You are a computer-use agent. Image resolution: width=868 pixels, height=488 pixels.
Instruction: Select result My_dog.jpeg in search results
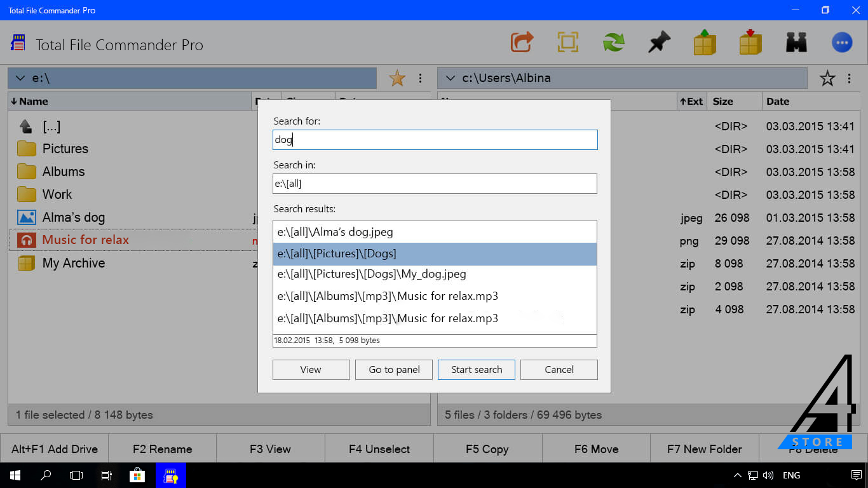click(x=435, y=274)
